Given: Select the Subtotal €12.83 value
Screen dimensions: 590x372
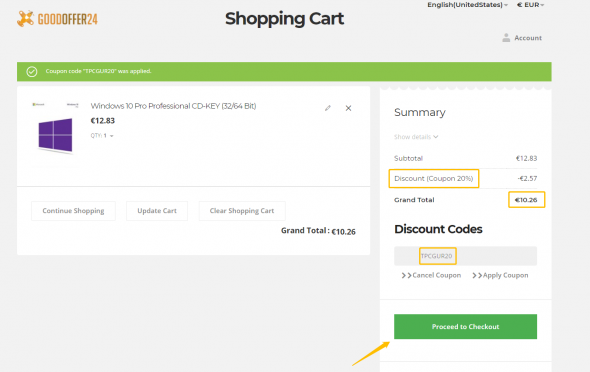Looking at the screenshot, I should point(526,158).
